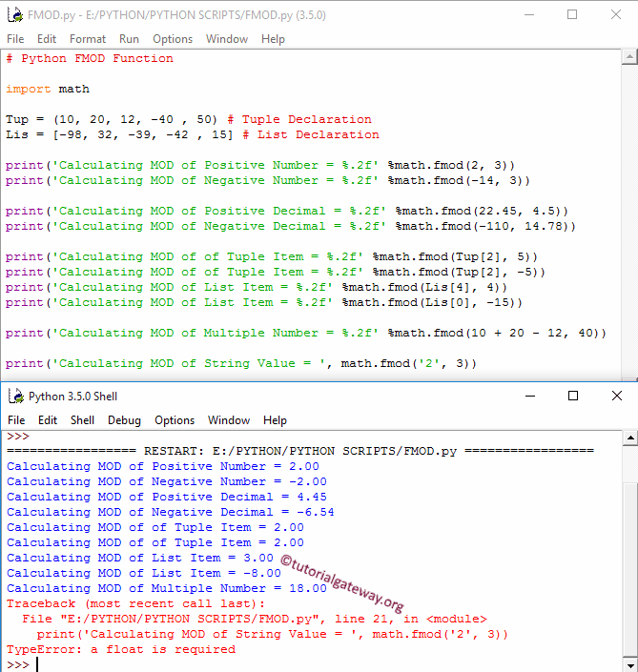Open Debug menu in Python Shell

[124, 420]
